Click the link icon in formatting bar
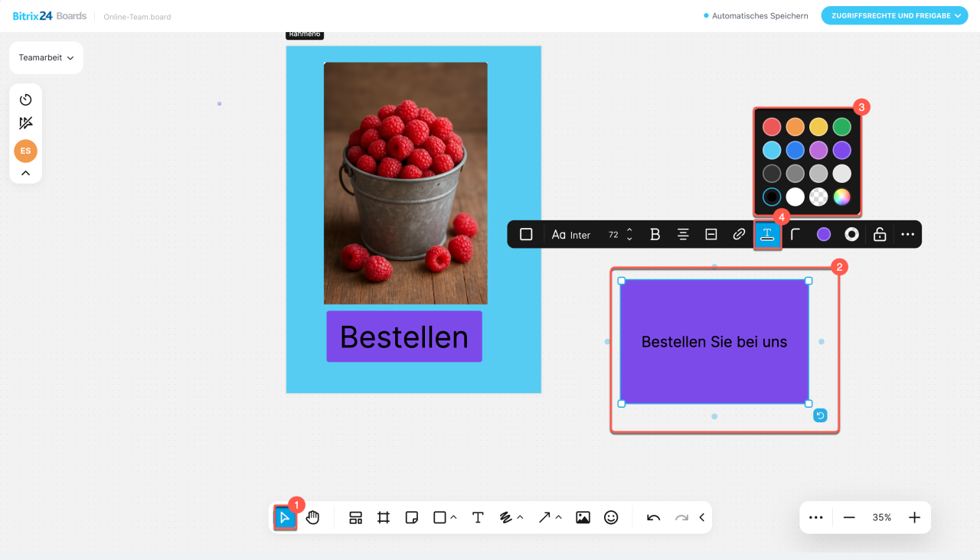The image size is (980, 560). (739, 235)
